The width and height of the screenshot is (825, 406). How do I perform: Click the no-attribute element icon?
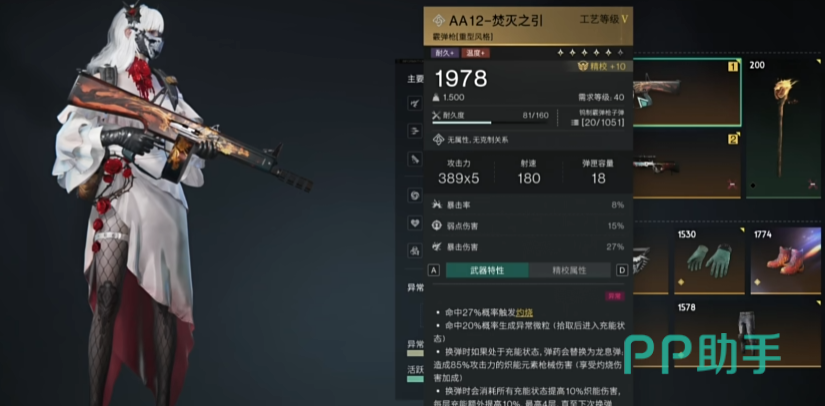438,140
